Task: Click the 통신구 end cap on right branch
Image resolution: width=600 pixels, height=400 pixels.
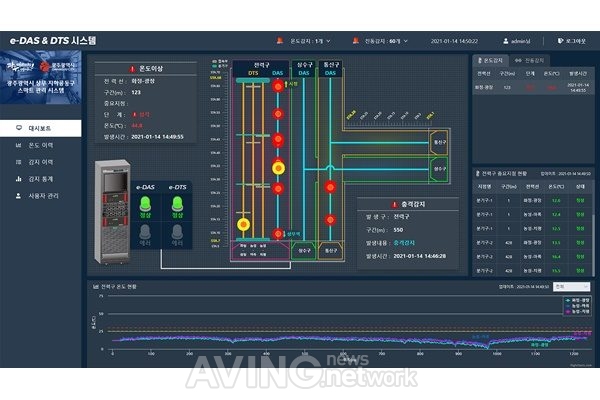Action: pos(439,142)
